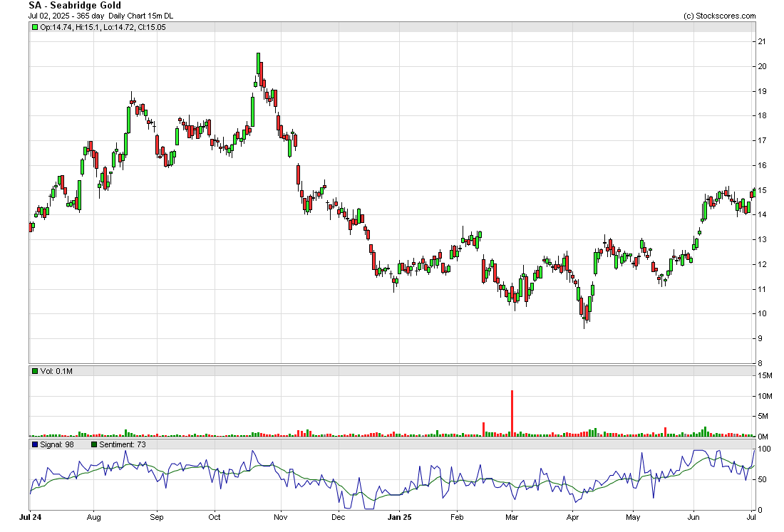Click the 'Signal: 98' label

pos(56,444)
